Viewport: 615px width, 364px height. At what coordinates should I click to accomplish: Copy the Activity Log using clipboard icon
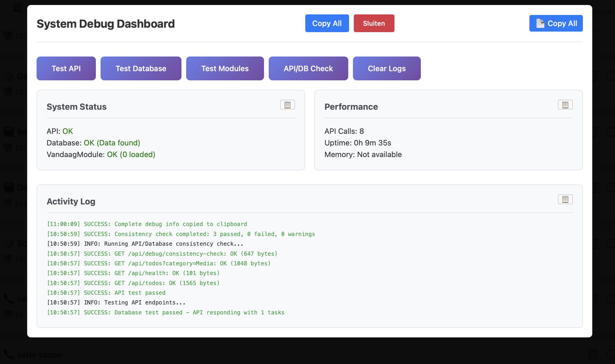[x=565, y=199]
